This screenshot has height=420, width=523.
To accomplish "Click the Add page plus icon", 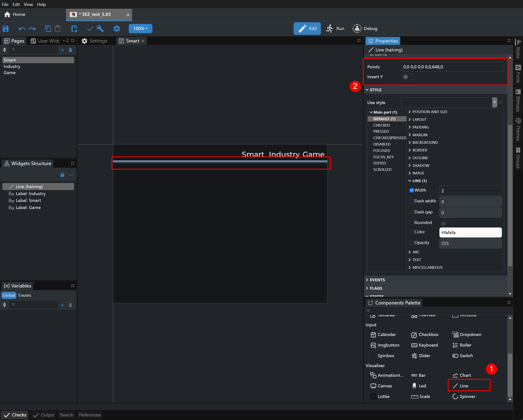I will 62,50.
